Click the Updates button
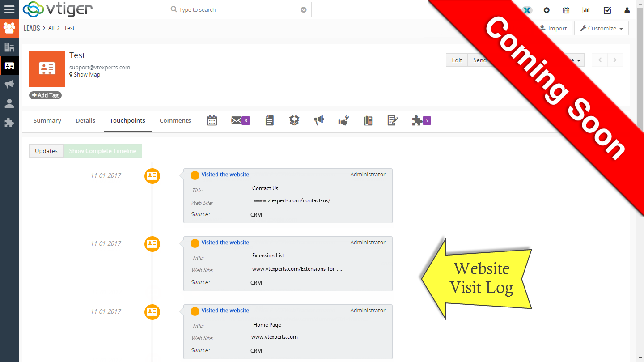 pyautogui.click(x=46, y=151)
